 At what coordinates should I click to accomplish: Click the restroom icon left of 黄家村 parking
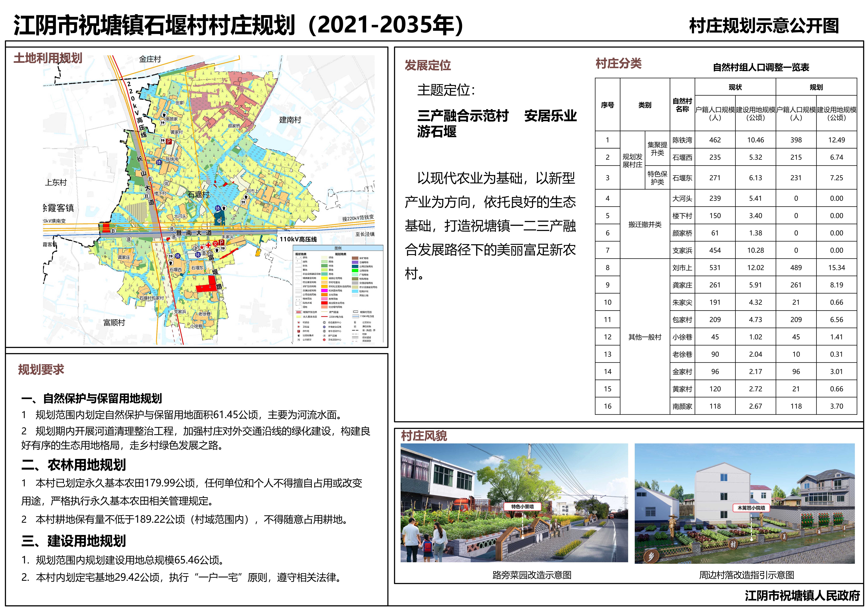(x=163, y=140)
